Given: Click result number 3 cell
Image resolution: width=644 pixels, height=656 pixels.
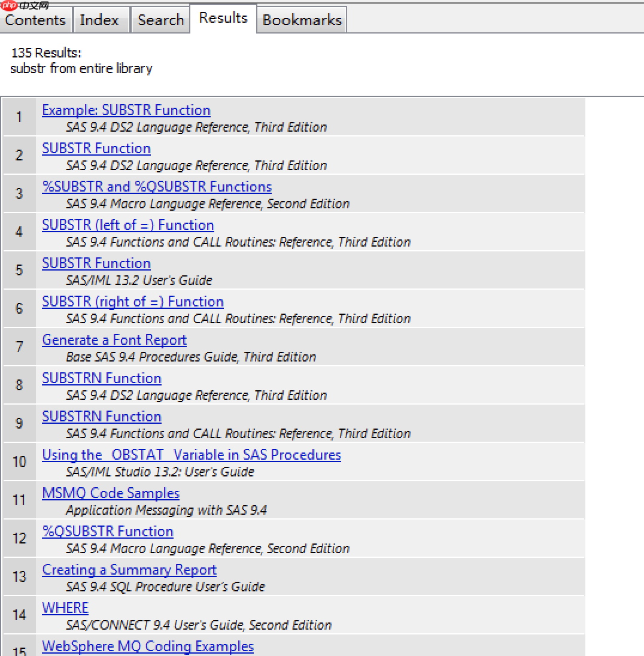Looking at the screenshot, I should (x=19, y=194).
